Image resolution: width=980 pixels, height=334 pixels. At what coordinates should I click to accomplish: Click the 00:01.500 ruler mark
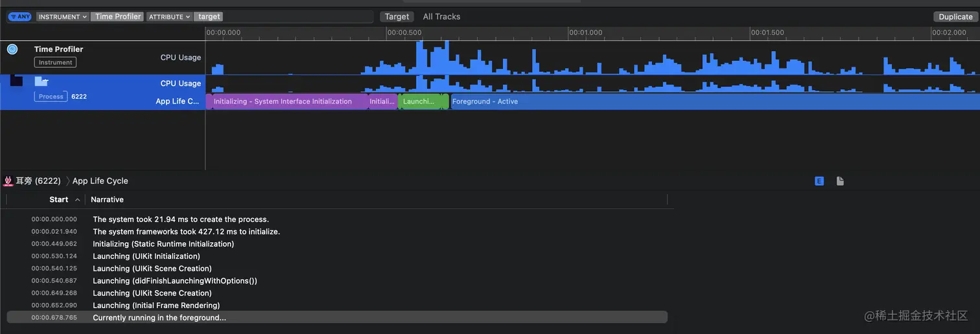pyautogui.click(x=767, y=32)
